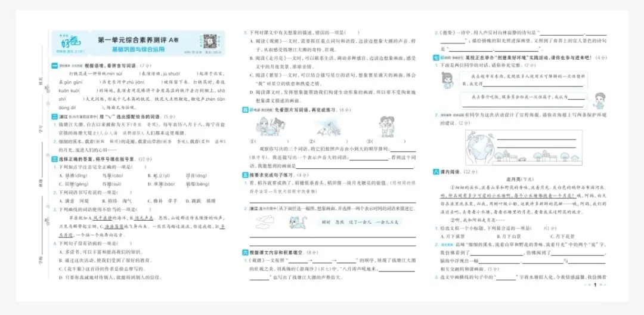The width and height of the screenshot is (644, 315).
Task: Click the blue section badge 四 before 先看图片写词语
Action: click(x=245, y=110)
